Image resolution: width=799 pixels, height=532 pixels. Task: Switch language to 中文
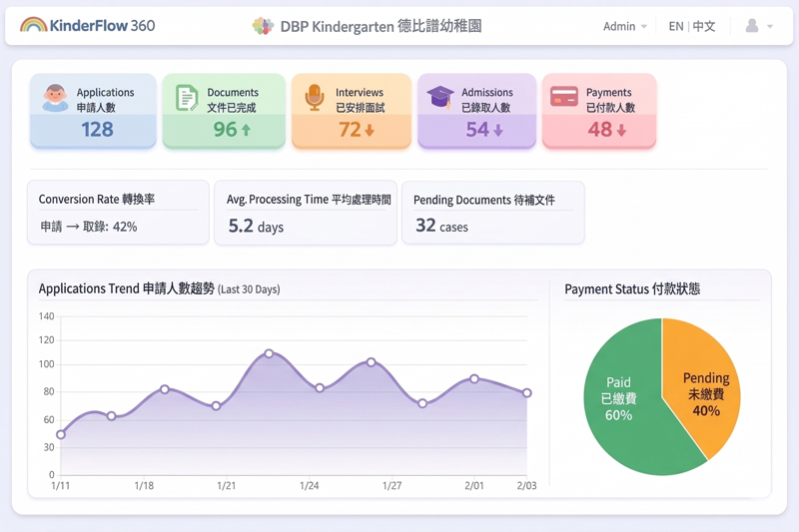tap(704, 26)
